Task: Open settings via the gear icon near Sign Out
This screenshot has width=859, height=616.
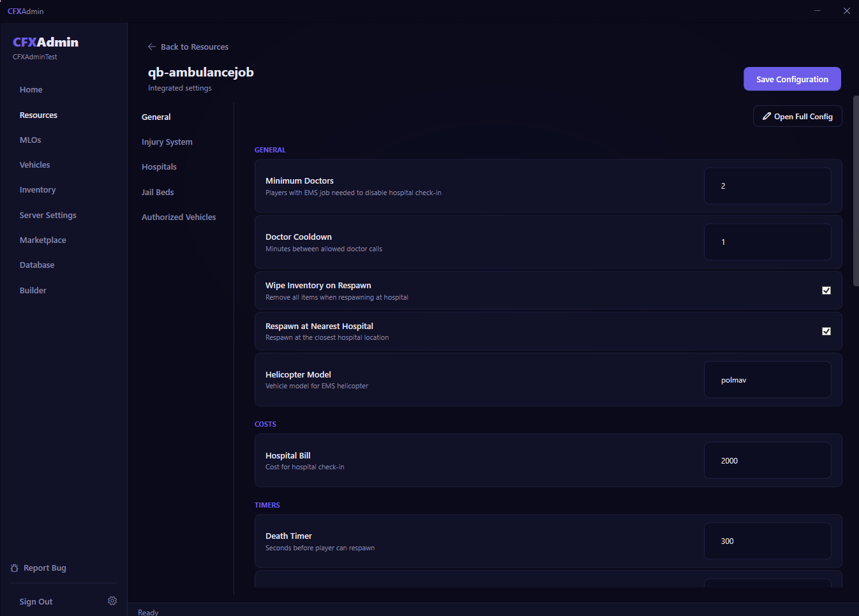Action: (x=112, y=601)
